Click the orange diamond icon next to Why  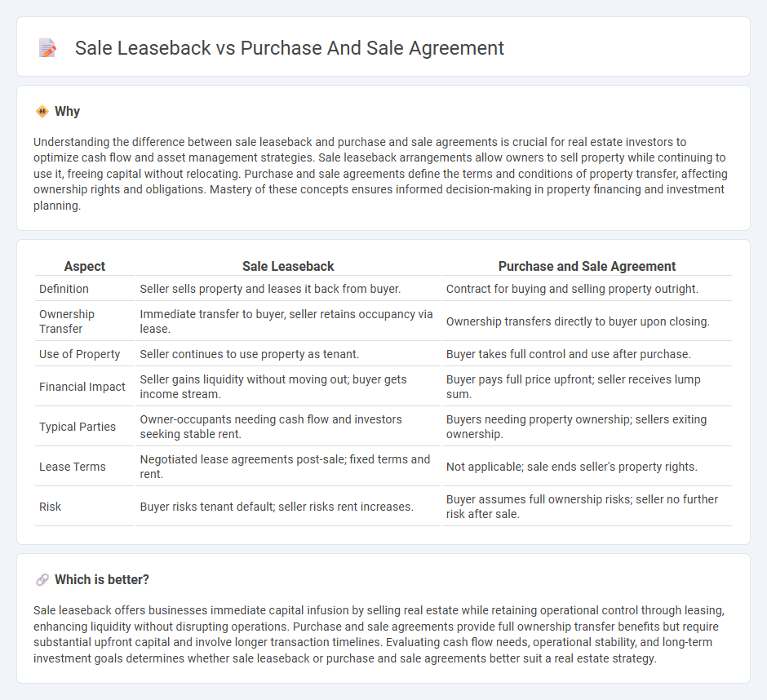coord(42,112)
